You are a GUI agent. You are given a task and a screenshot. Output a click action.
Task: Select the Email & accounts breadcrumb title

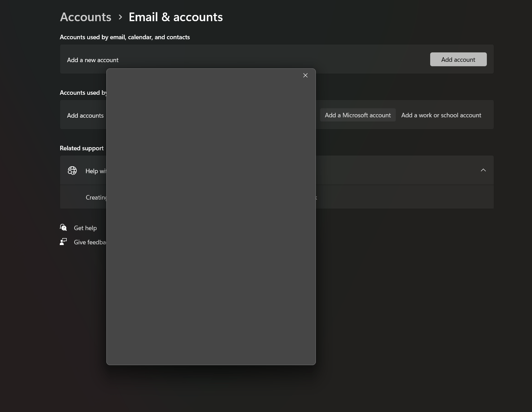tap(176, 17)
